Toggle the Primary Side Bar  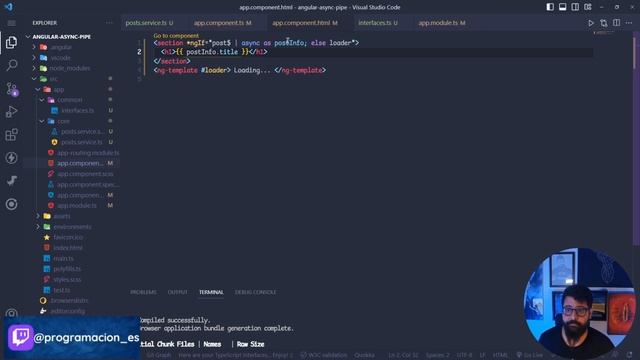click(x=550, y=7)
